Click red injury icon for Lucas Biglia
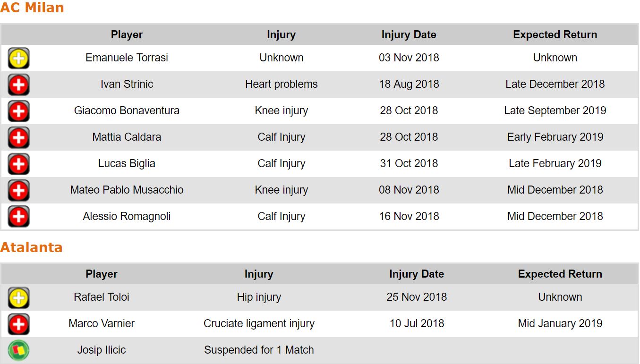This screenshot has height=364, width=640. point(18,164)
